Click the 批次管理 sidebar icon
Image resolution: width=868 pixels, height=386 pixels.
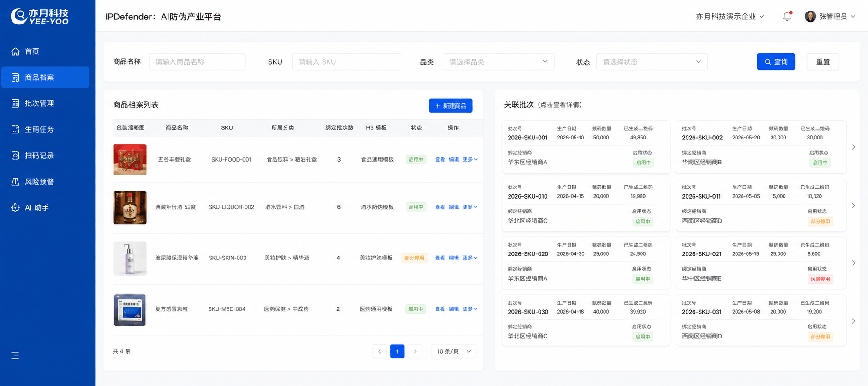(x=15, y=103)
